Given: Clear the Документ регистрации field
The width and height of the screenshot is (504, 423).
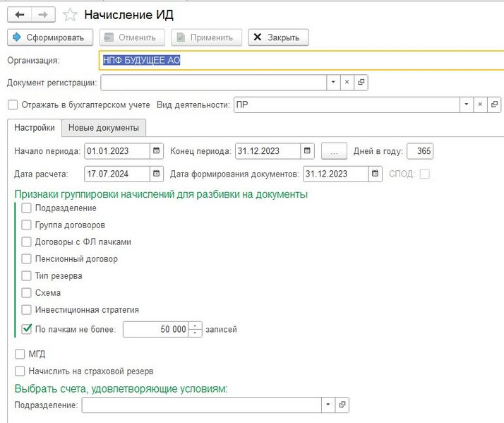Looking at the screenshot, I should coord(347,83).
